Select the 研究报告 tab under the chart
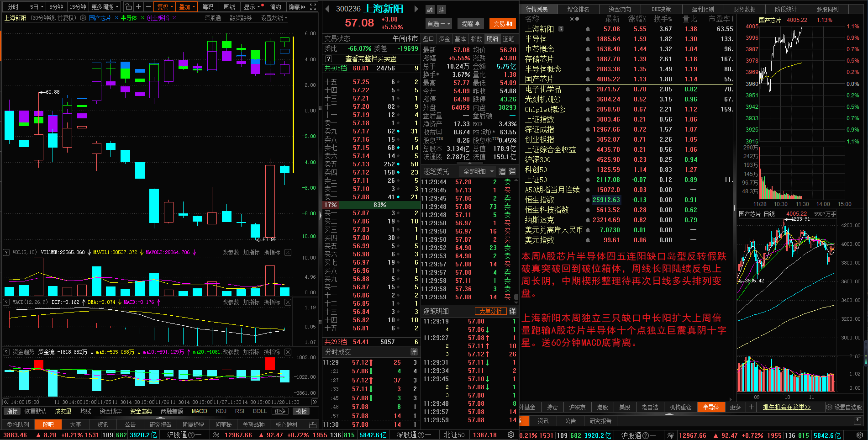This screenshot has height=440, width=868. pos(160,424)
